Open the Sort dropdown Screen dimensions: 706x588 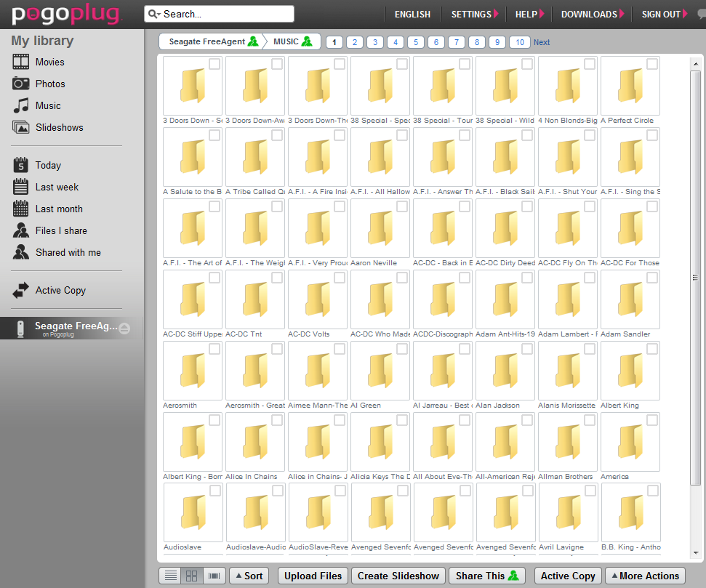[x=248, y=576]
